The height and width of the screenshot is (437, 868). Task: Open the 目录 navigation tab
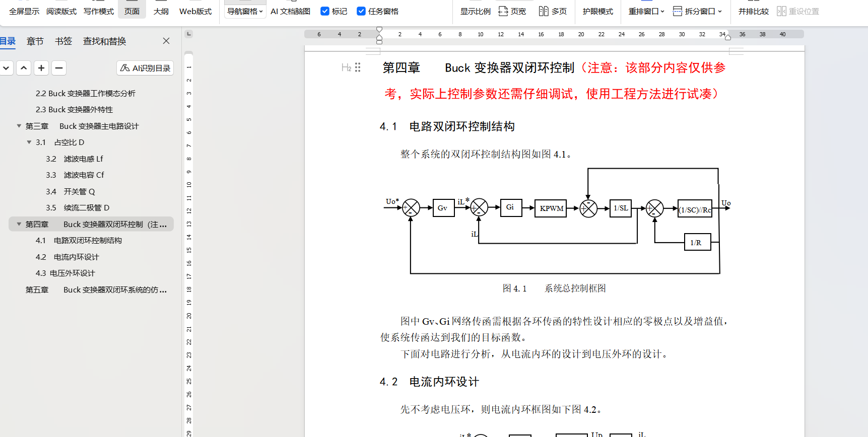pos(8,41)
